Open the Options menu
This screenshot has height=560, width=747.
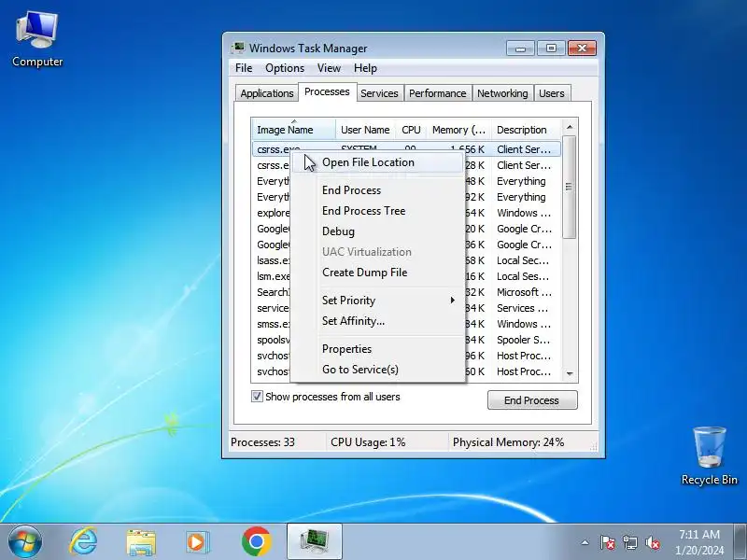point(285,68)
